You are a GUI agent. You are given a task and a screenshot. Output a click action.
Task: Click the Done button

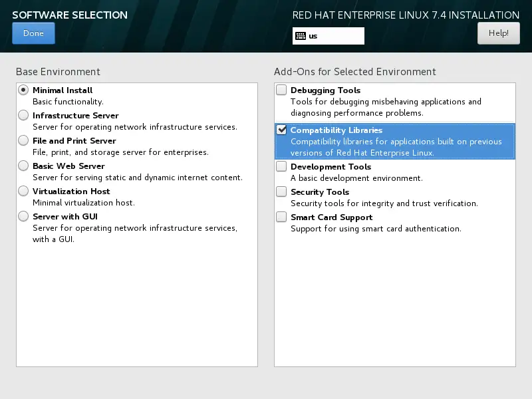[34, 33]
